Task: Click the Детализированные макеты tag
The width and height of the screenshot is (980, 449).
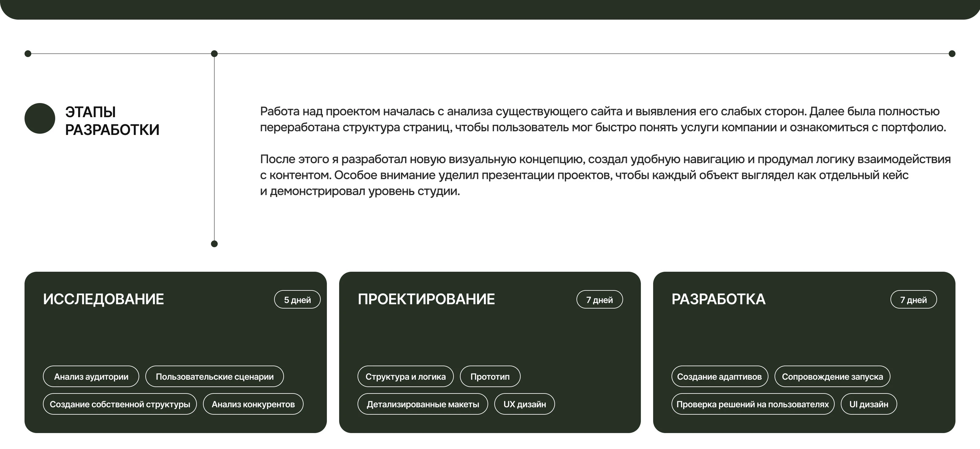Action: click(x=423, y=404)
